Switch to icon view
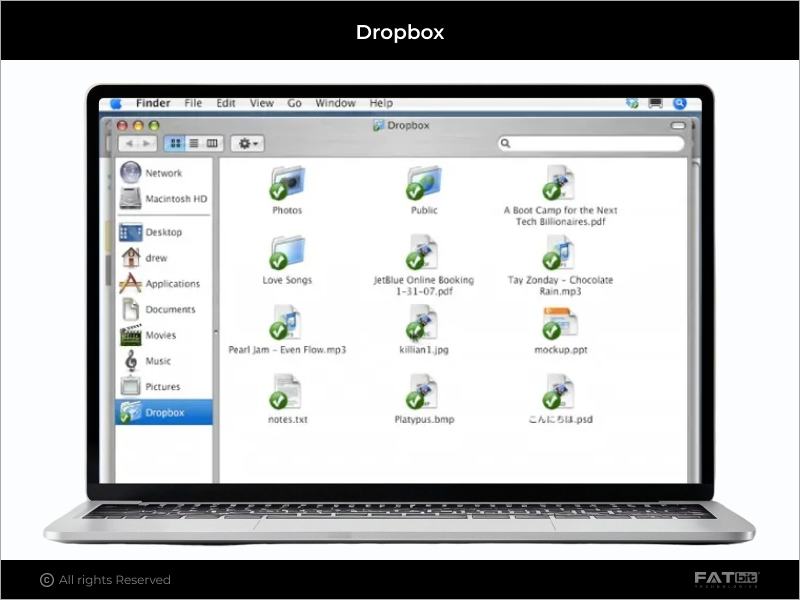This screenshot has width=800, height=600. point(175,143)
